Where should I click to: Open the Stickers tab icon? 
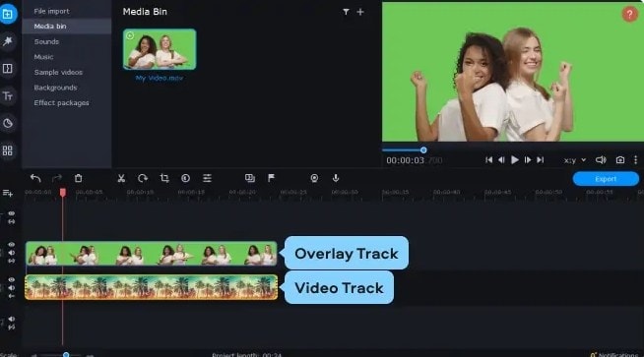(8, 123)
